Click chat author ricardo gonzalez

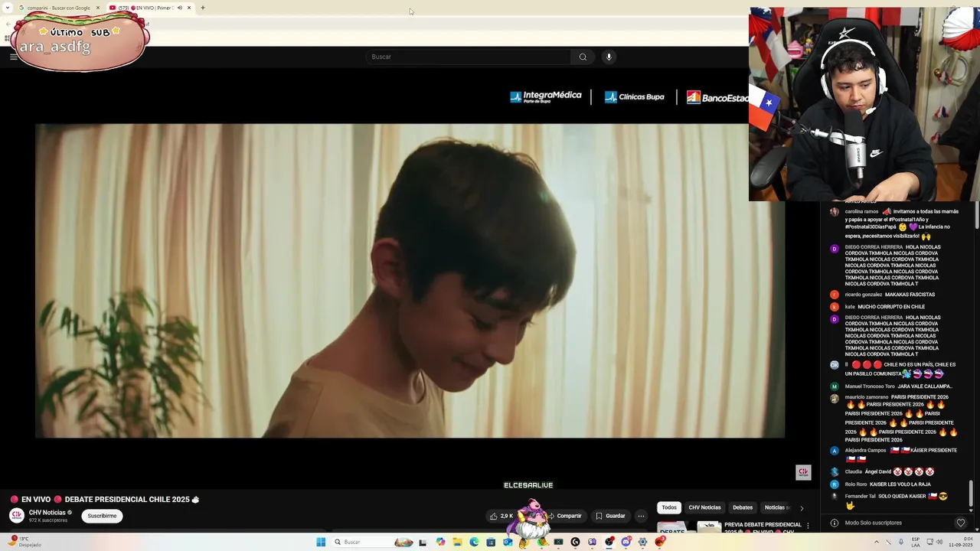pyautogui.click(x=864, y=295)
